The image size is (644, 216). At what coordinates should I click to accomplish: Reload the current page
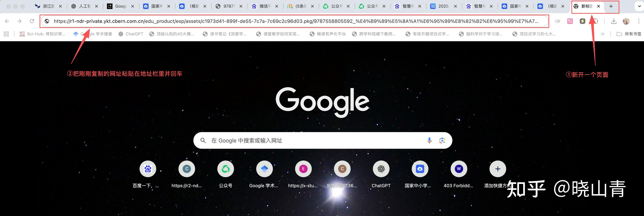(32, 21)
